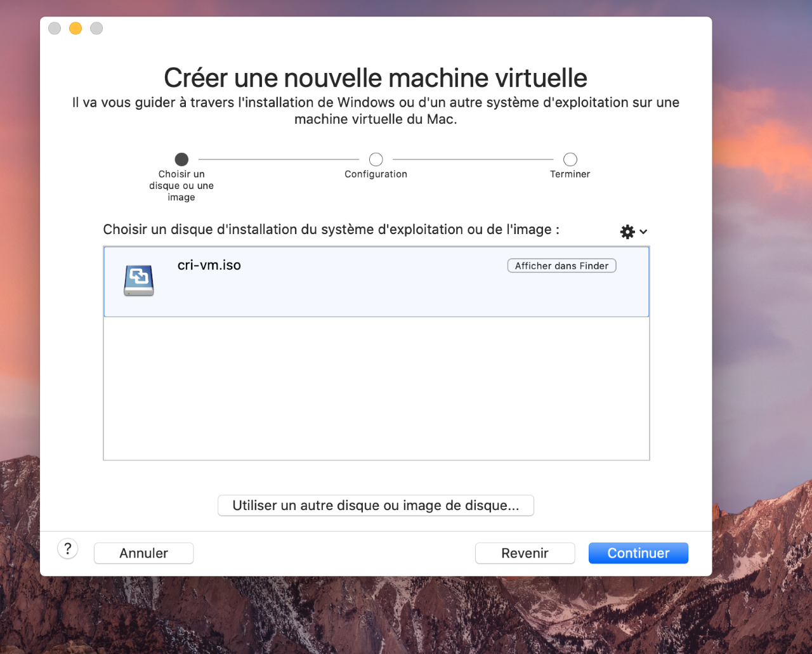Select the cri-vm.iso filename text
The width and height of the screenshot is (812, 654).
[x=209, y=265]
